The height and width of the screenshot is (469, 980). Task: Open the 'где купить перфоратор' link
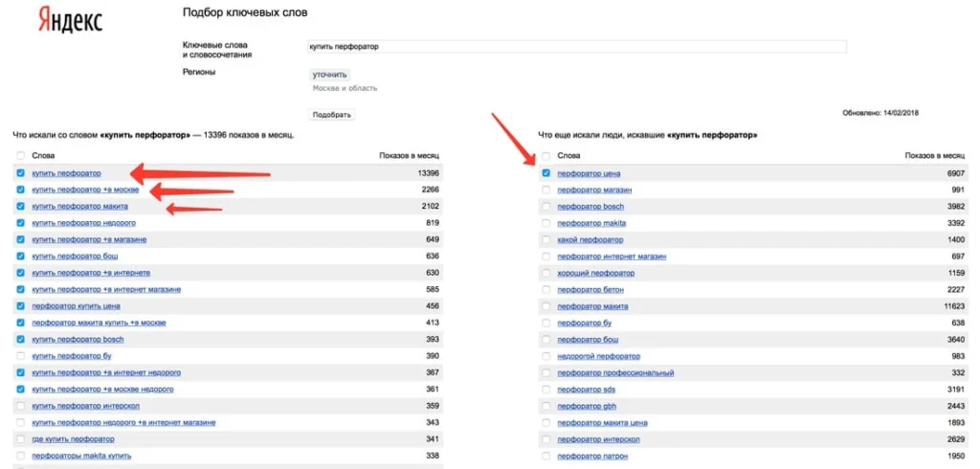click(73, 439)
